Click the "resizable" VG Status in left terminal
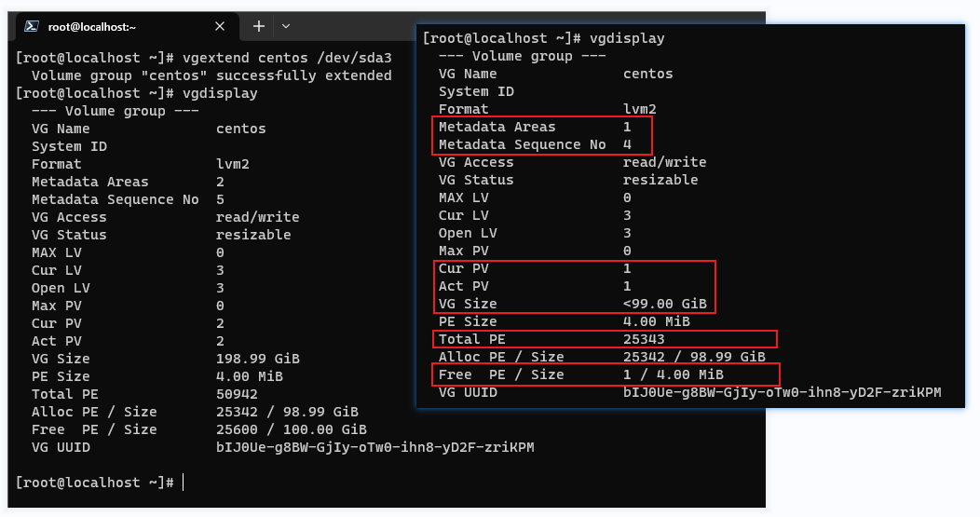 253,235
